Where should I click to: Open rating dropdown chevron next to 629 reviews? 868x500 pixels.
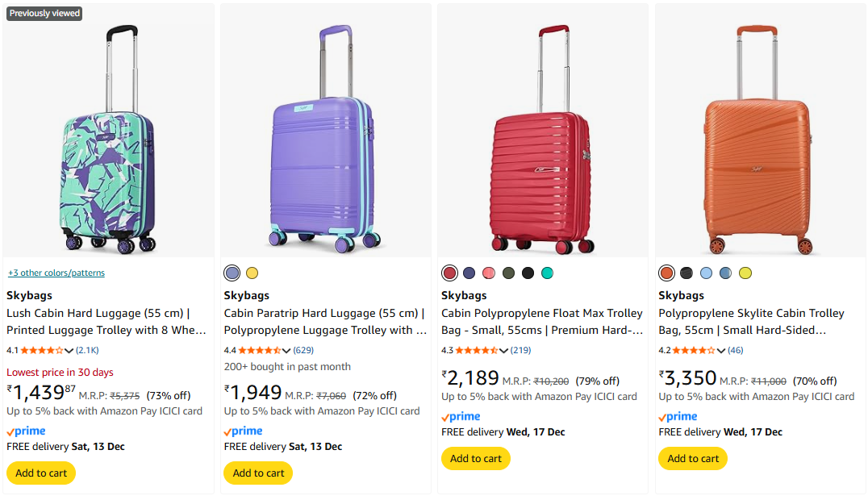tap(286, 351)
